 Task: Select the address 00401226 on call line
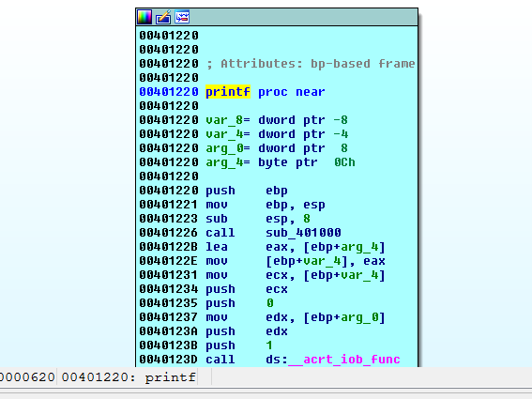[x=168, y=233]
